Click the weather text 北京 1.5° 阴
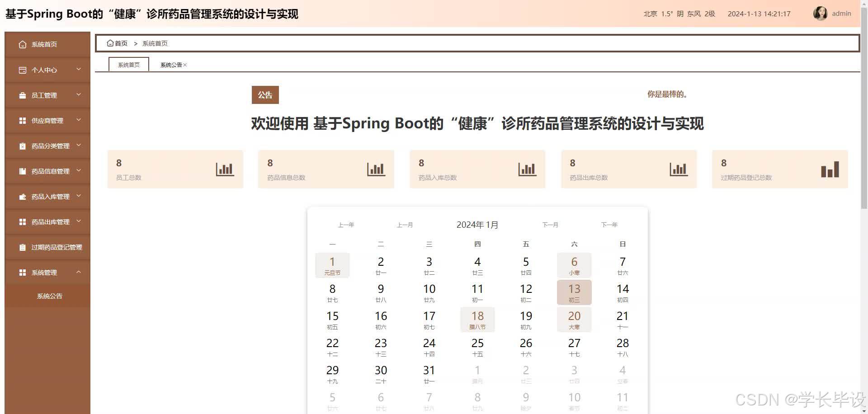The width and height of the screenshot is (868, 414). click(664, 14)
